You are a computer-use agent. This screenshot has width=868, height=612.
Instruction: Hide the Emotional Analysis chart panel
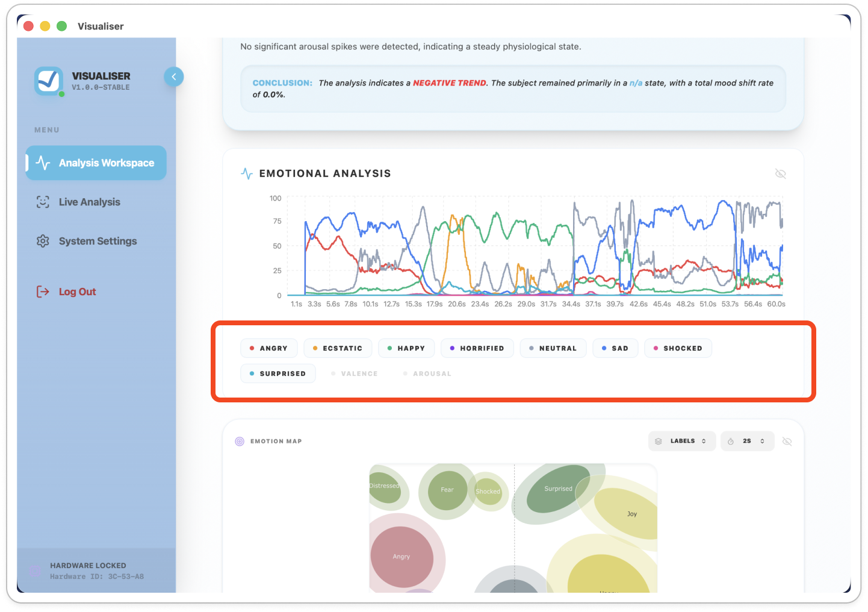(x=781, y=173)
